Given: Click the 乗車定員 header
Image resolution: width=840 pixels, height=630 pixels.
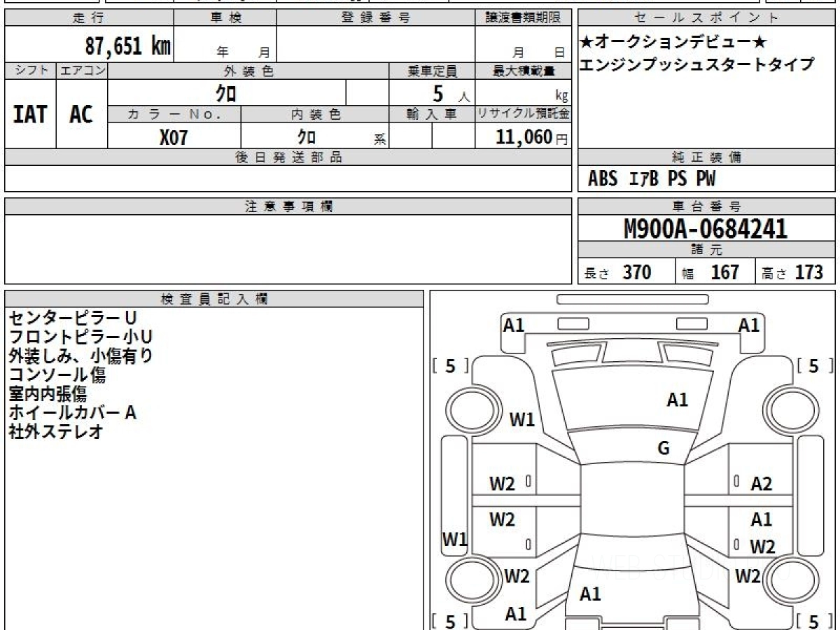Looking at the screenshot, I should [x=432, y=71].
